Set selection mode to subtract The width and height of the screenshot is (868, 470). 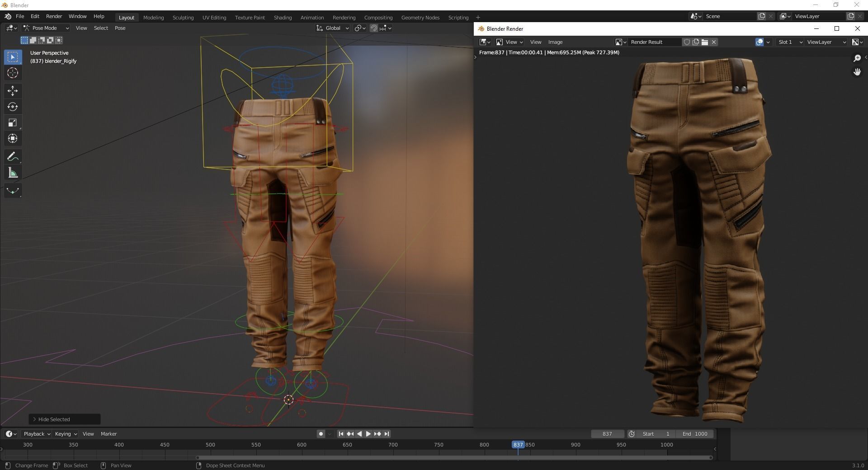click(42, 40)
